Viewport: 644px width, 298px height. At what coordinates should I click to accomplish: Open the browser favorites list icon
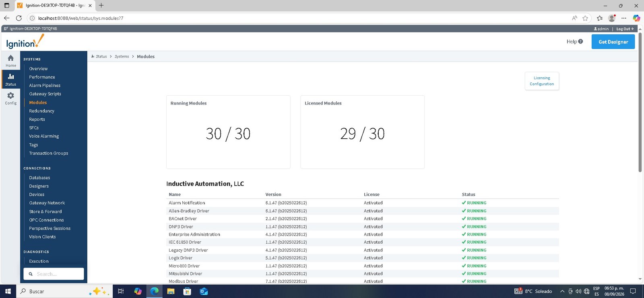coord(600,18)
